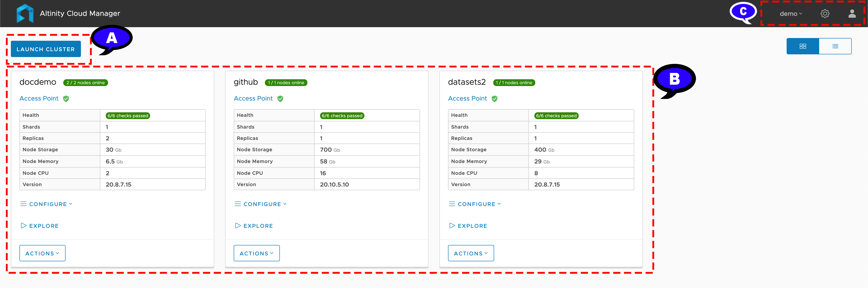Select github Node Storage value 700 Gb

[330, 150]
